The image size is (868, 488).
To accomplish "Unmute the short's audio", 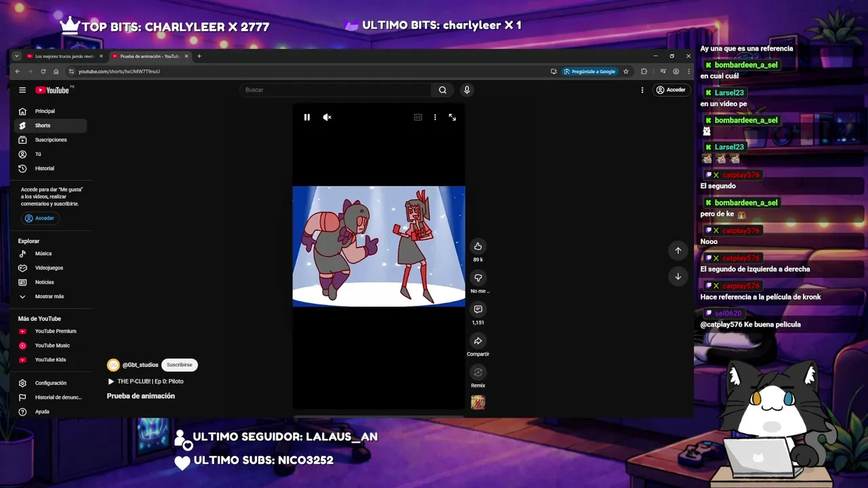I will pos(327,117).
